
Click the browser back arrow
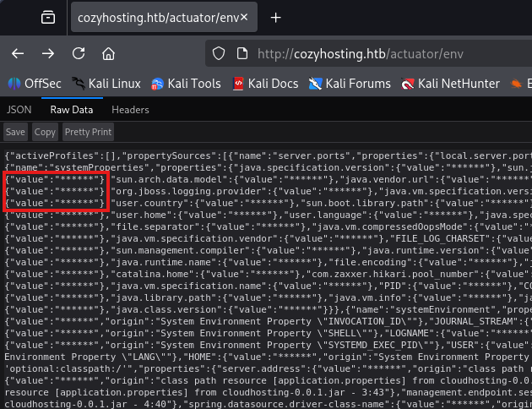click(18, 53)
